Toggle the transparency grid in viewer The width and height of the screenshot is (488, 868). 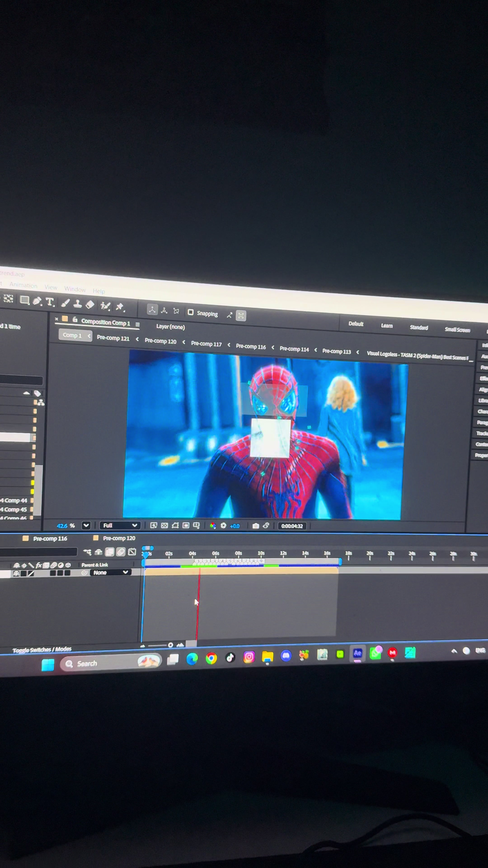pyautogui.click(x=164, y=525)
